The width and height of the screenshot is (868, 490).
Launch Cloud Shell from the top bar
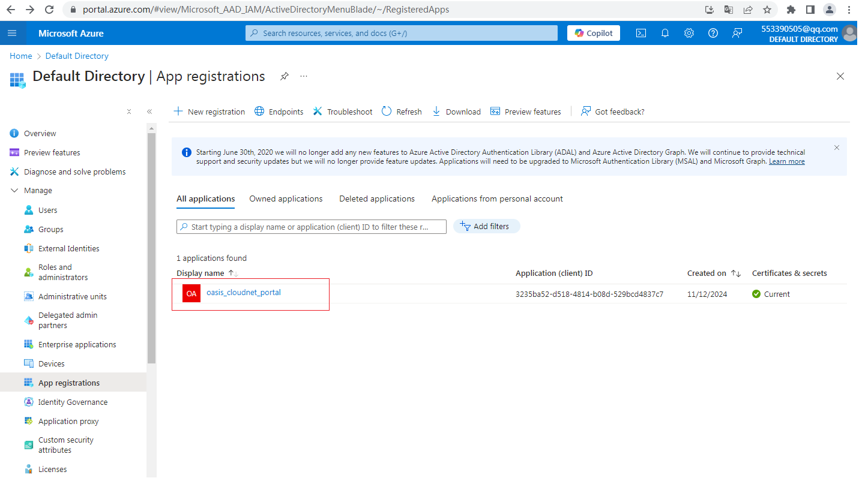coord(641,33)
